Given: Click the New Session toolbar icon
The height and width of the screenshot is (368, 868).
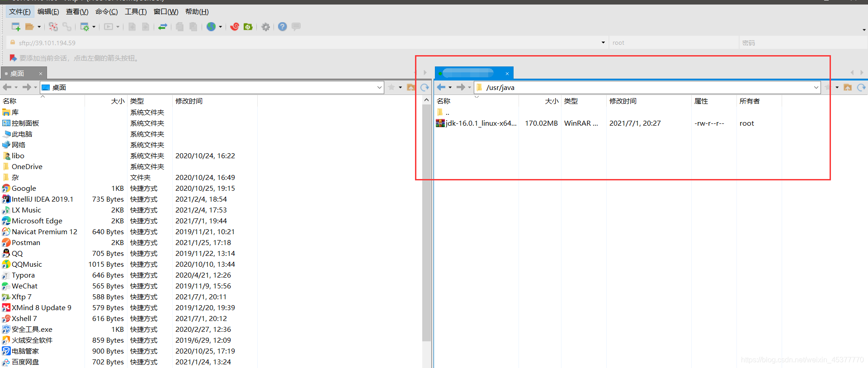Looking at the screenshot, I should pyautogui.click(x=16, y=27).
